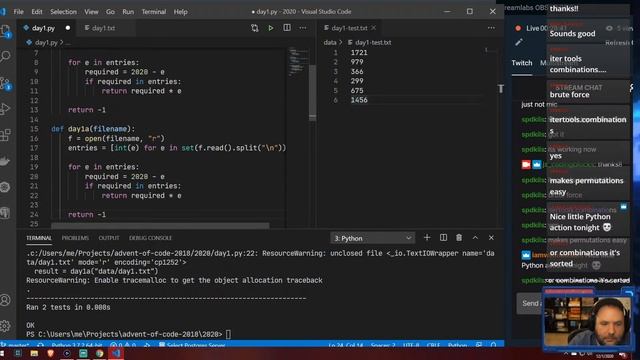Open the Explorer view in activity bar
Screen dimensions: 640x360
click(x=6, y=31)
